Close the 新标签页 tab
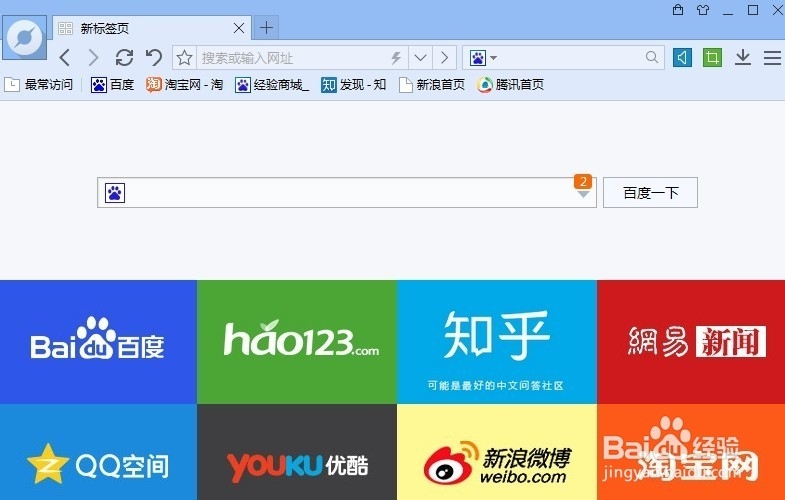 pyautogui.click(x=239, y=28)
